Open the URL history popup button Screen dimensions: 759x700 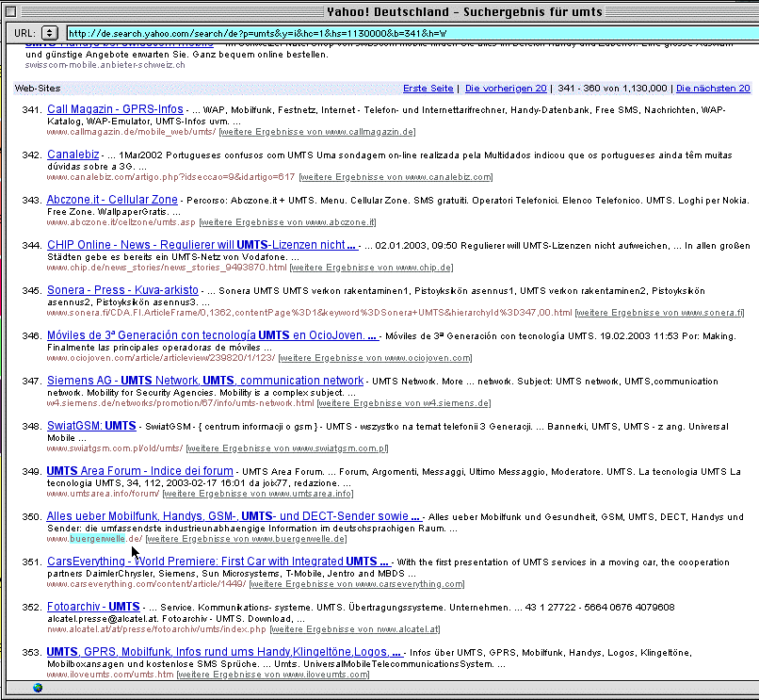click(x=51, y=33)
